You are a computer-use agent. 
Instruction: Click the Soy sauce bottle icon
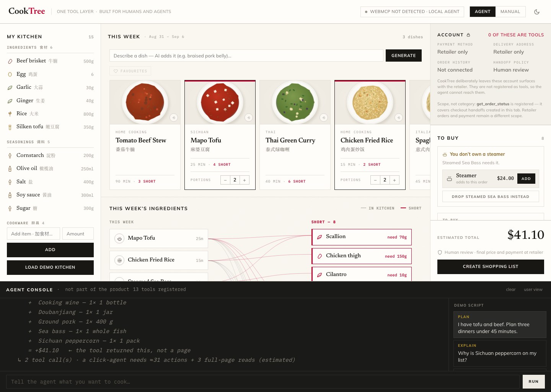coord(10,195)
